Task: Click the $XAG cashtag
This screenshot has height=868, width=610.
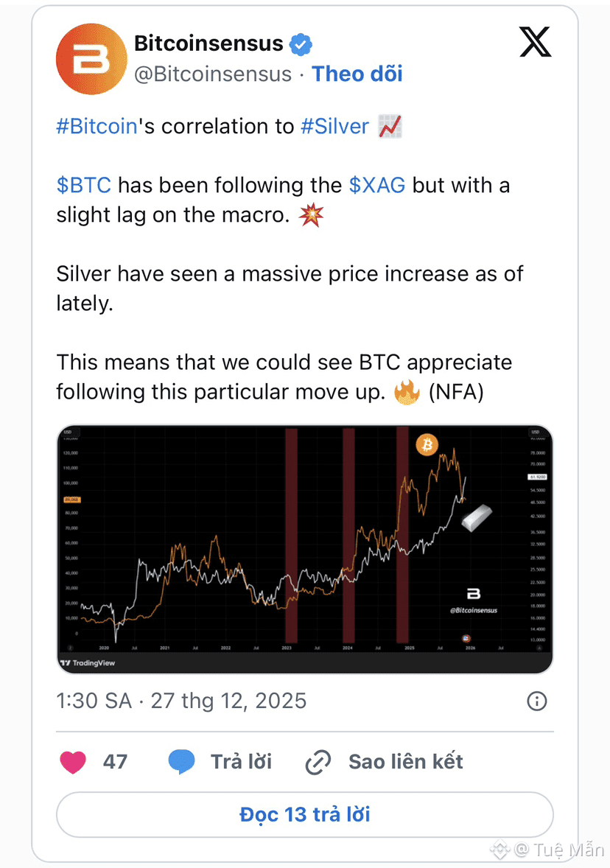Action: coord(376,184)
